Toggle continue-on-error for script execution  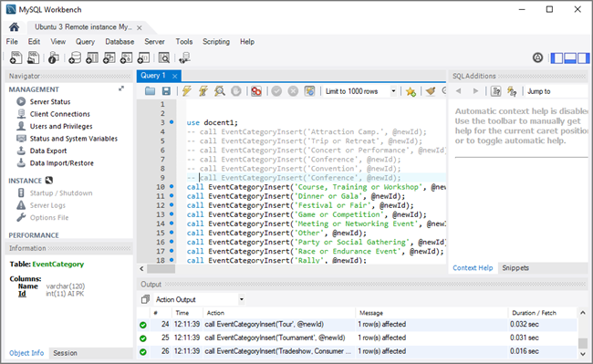point(256,91)
